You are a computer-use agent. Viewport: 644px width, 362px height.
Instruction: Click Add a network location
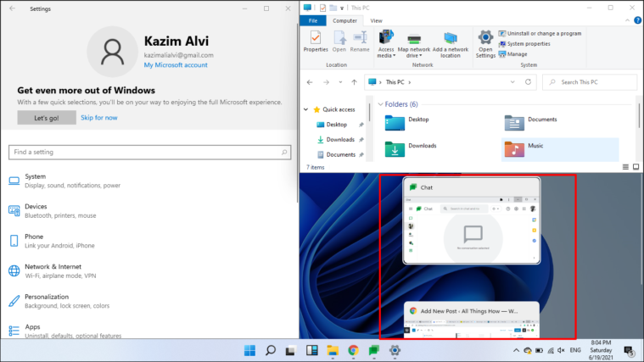pos(451,43)
